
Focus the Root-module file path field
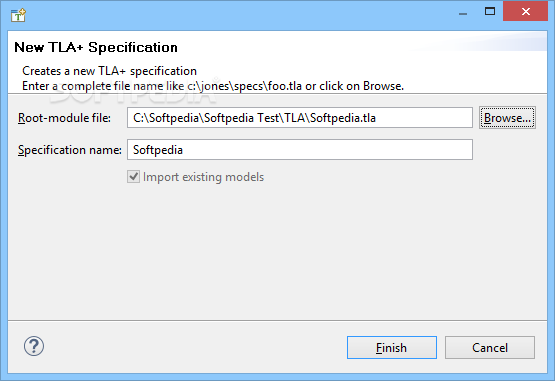pyautogui.click(x=300, y=118)
